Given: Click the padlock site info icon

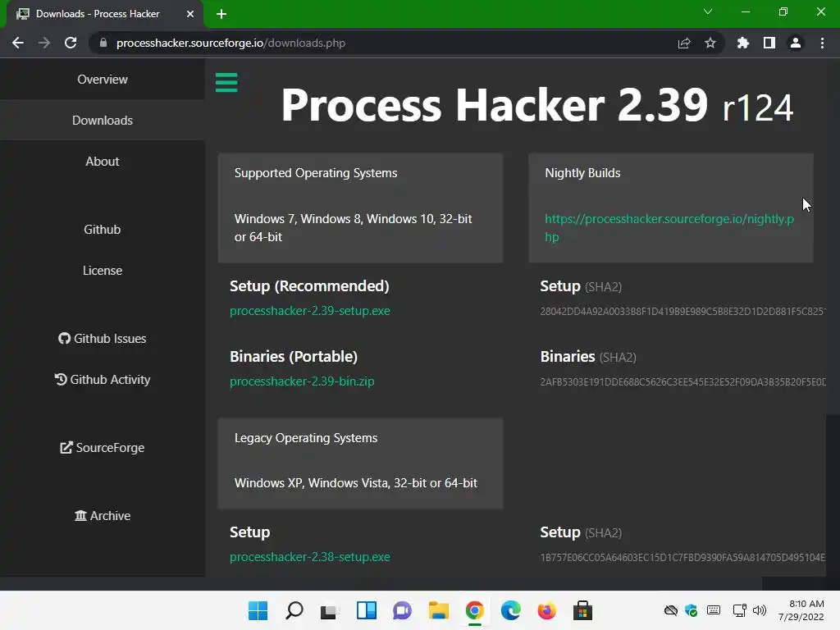Looking at the screenshot, I should tap(103, 43).
